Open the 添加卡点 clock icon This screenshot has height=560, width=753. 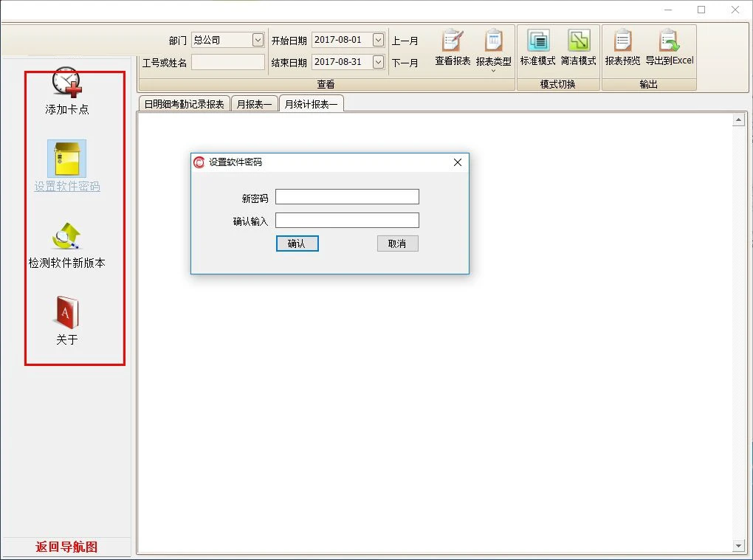(x=66, y=82)
